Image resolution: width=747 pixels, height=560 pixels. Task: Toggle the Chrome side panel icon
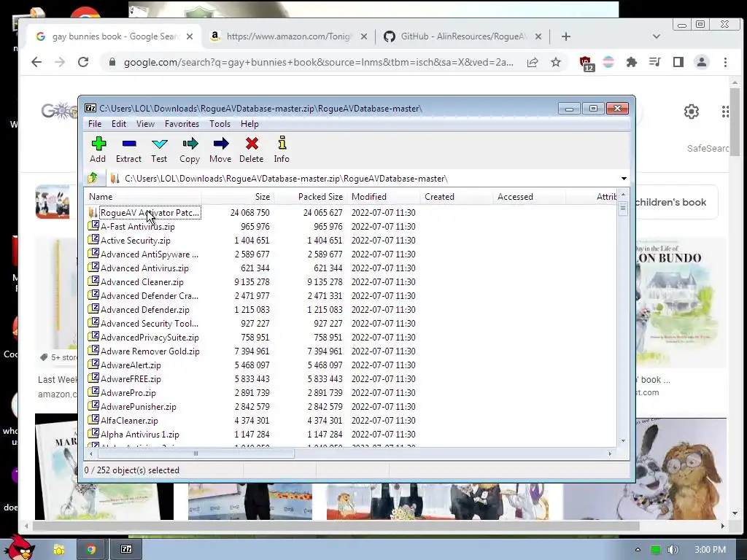pyautogui.click(x=678, y=63)
